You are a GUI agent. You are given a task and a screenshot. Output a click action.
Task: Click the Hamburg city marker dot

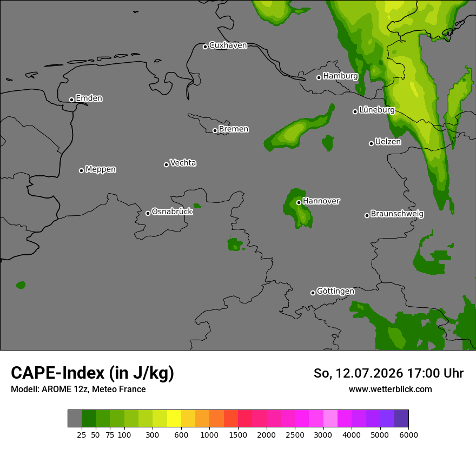point(319,78)
